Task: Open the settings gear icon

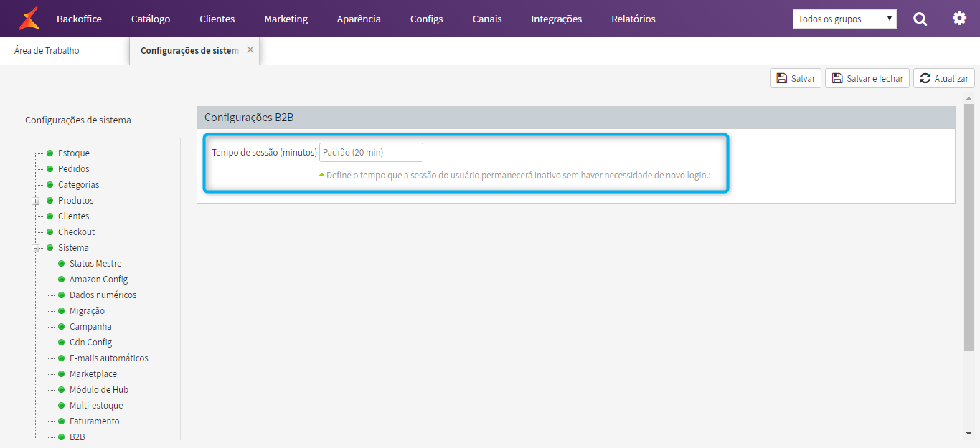Action: coord(959,18)
